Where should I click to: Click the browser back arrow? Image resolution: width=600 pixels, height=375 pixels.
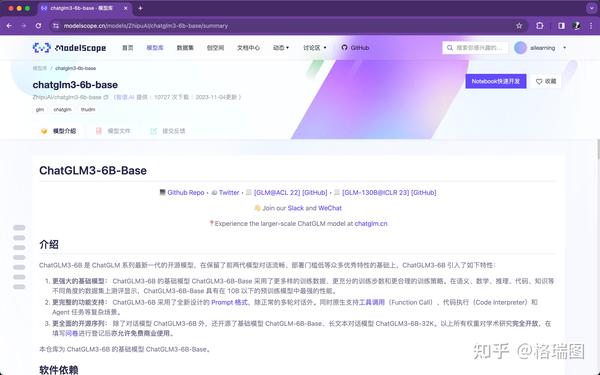click(9, 26)
